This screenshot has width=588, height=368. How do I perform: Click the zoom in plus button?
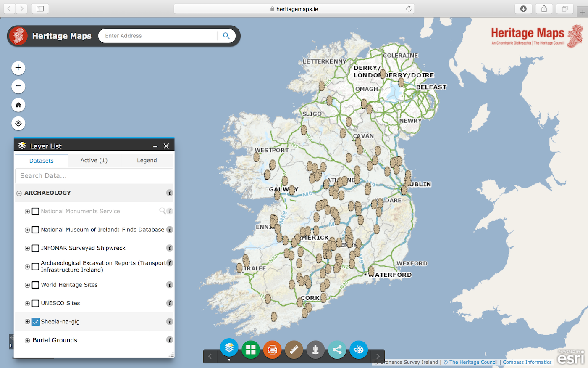click(x=18, y=68)
